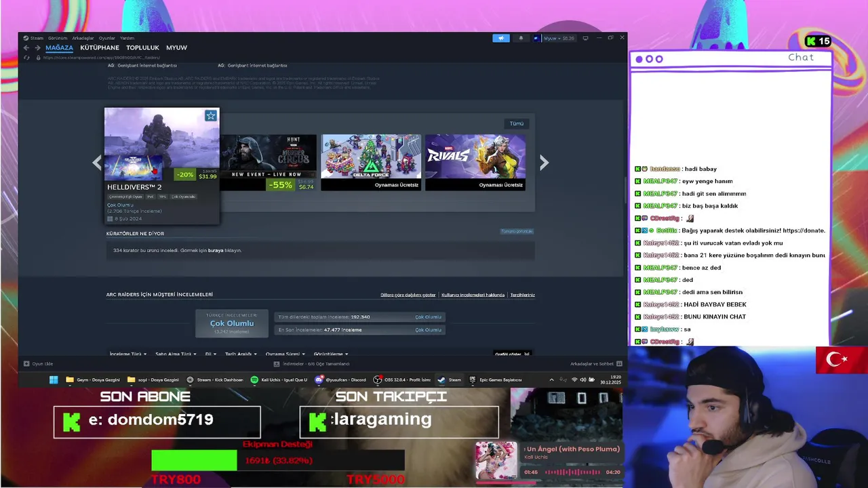868x488 pixels.
Task: Expand the İnceleme Türü dropdown
Action: pos(128,354)
